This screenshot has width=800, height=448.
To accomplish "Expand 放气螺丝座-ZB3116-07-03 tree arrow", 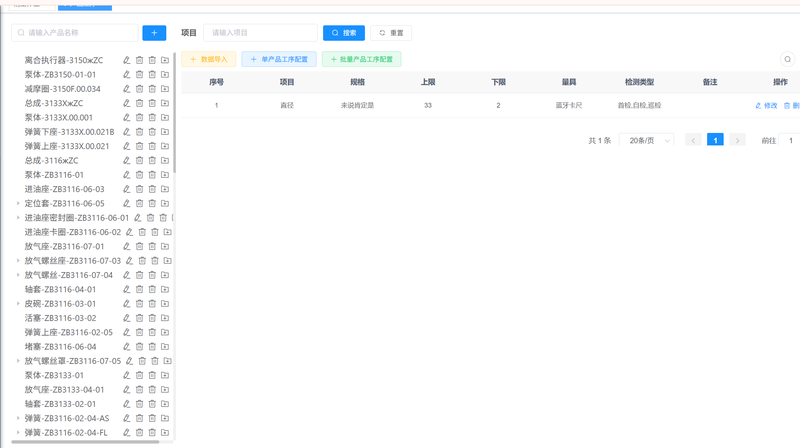I will (x=18, y=261).
